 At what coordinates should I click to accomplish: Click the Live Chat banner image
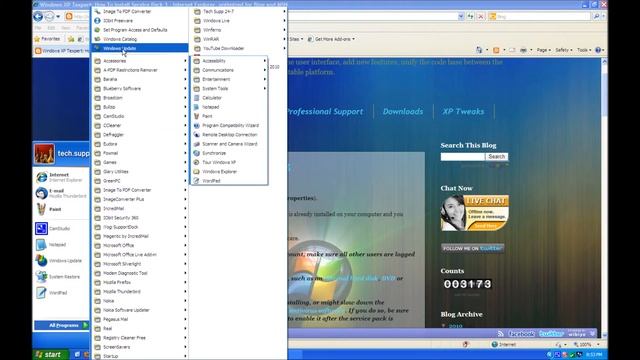pos(475,213)
